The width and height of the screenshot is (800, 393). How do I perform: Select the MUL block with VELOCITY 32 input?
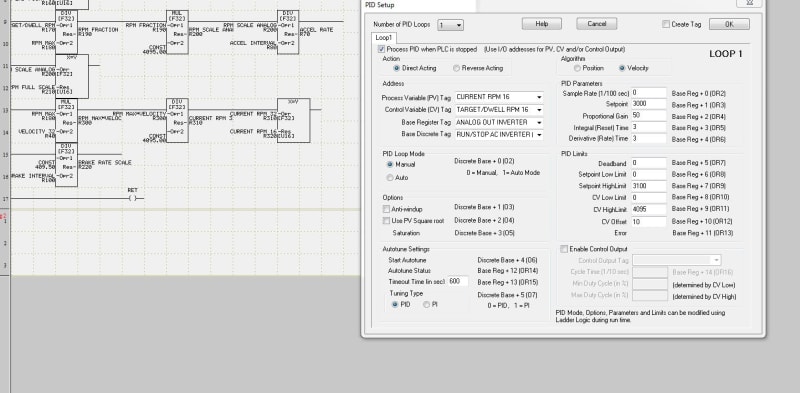(x=66, y=120)
